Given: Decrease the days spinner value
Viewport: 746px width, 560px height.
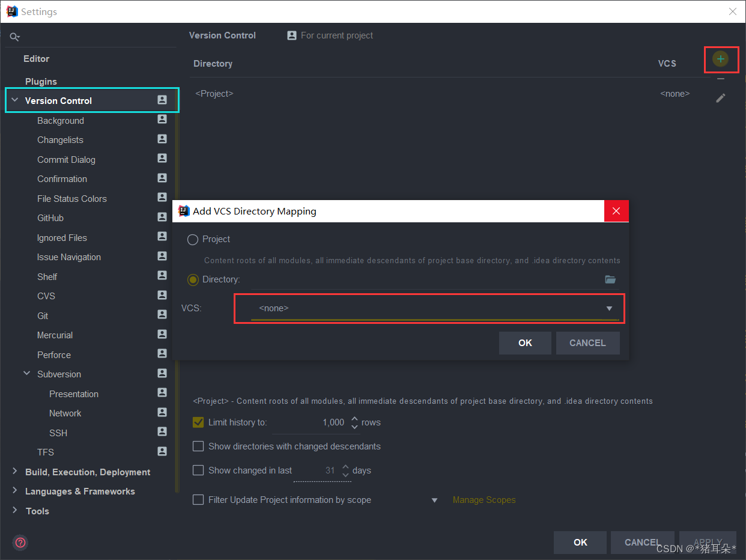Looking at the screenshot, I should pyautogui.click(x=345, y=475).
